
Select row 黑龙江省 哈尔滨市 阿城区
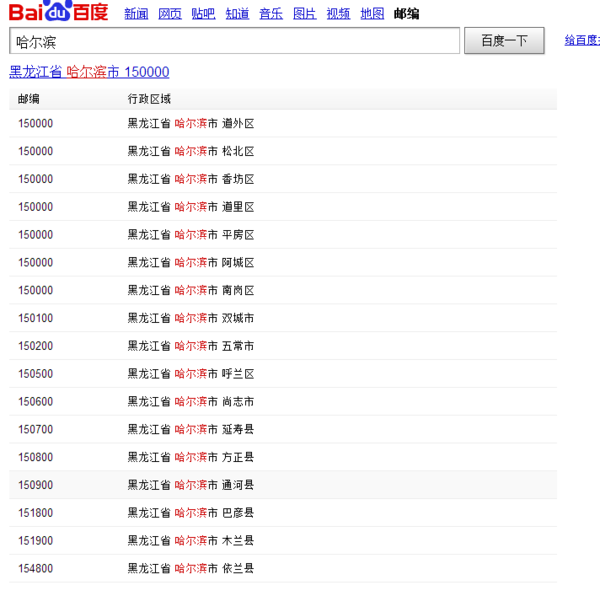click(283, 262)
